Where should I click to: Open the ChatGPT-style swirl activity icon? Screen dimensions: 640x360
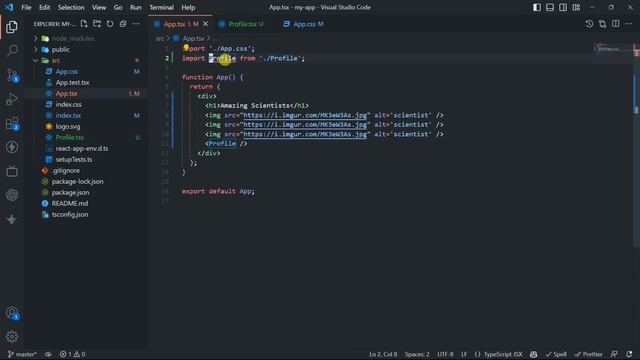coord(12,195)
